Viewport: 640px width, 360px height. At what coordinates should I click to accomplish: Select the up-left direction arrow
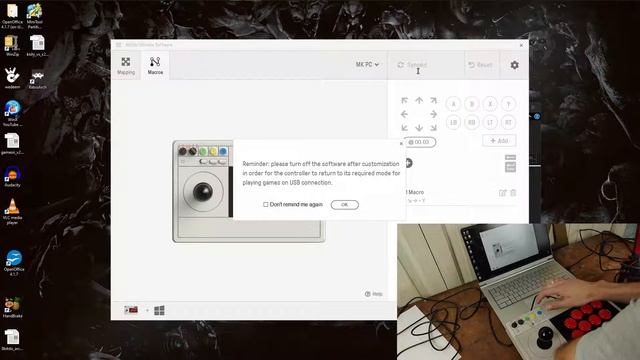[404, 100]
